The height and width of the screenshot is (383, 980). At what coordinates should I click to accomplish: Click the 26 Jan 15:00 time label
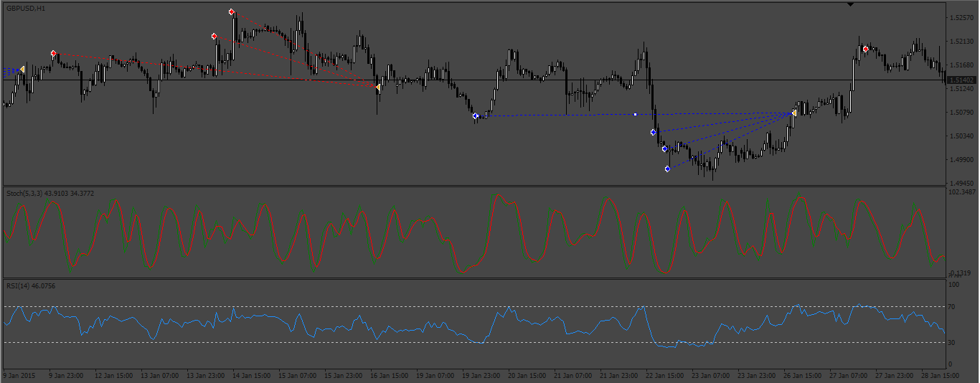pos(803,375)
